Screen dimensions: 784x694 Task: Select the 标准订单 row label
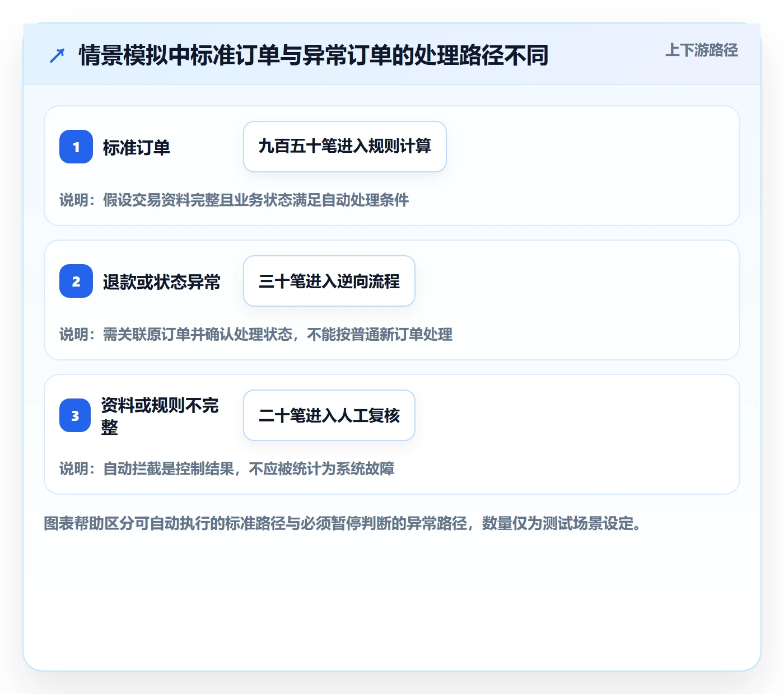point(136,148)
